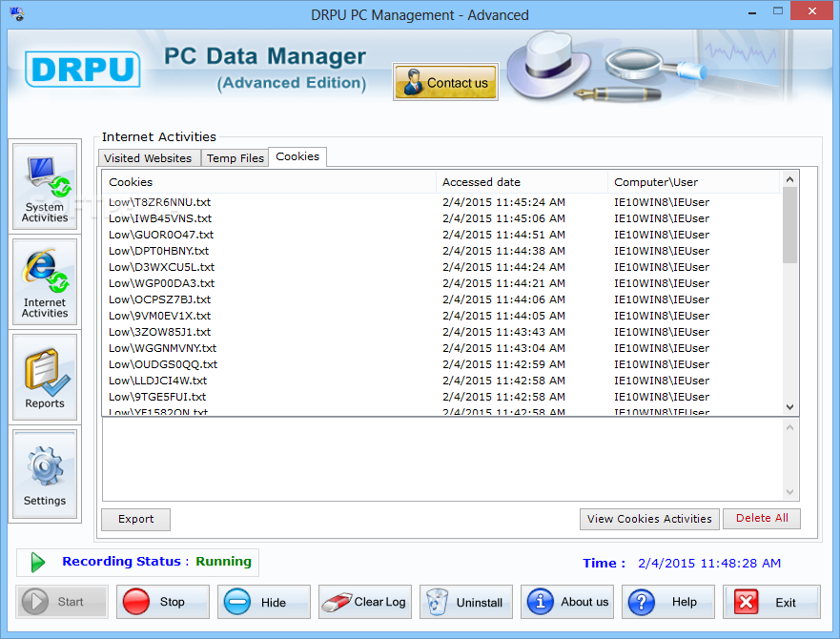Click the Clear Log button
Viewport: 840px width, 639px height.
365,602
